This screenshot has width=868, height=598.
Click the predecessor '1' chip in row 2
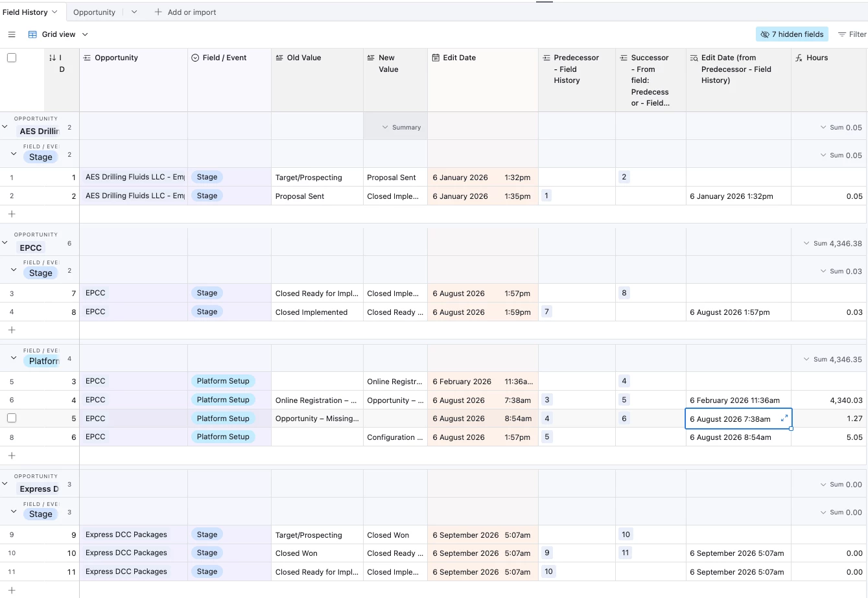(x=546, y=196)
